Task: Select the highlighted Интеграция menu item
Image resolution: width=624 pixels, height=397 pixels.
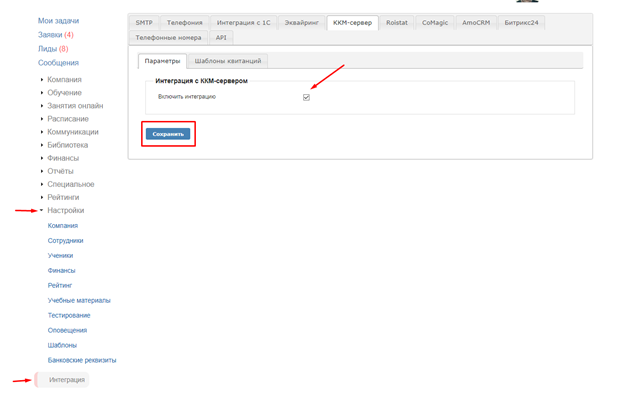Action: (x=62, y=380)
